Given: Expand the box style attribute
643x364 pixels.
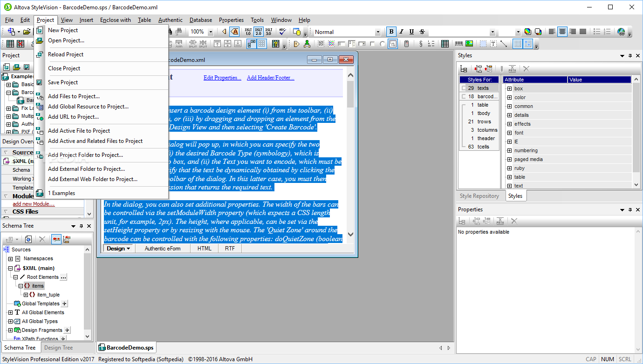Looking at the screenshot, I should point(509,88).
